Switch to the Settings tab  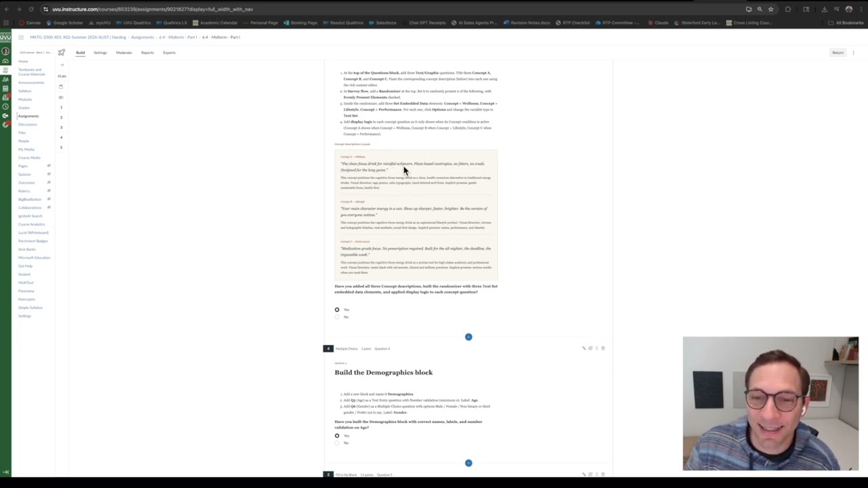[100, 52]
